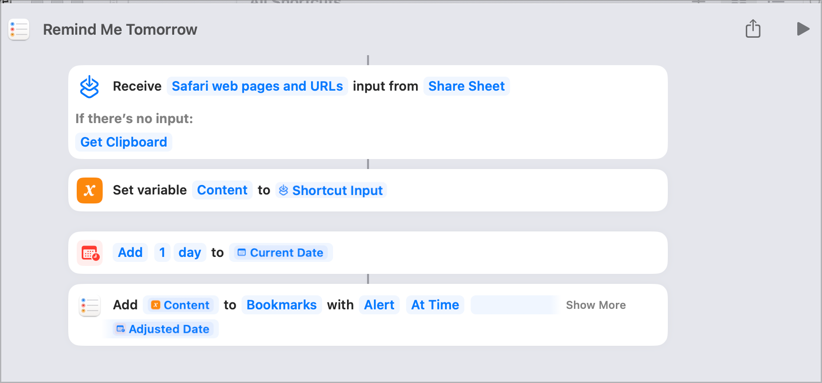Screen dimensions: 822x383
Task: Choose a different unit than day
Action: (x=190, y=253)
